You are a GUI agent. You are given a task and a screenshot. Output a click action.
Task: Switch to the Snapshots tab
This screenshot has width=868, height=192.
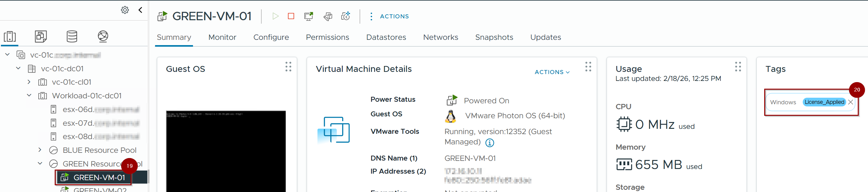tap(494, 37)
